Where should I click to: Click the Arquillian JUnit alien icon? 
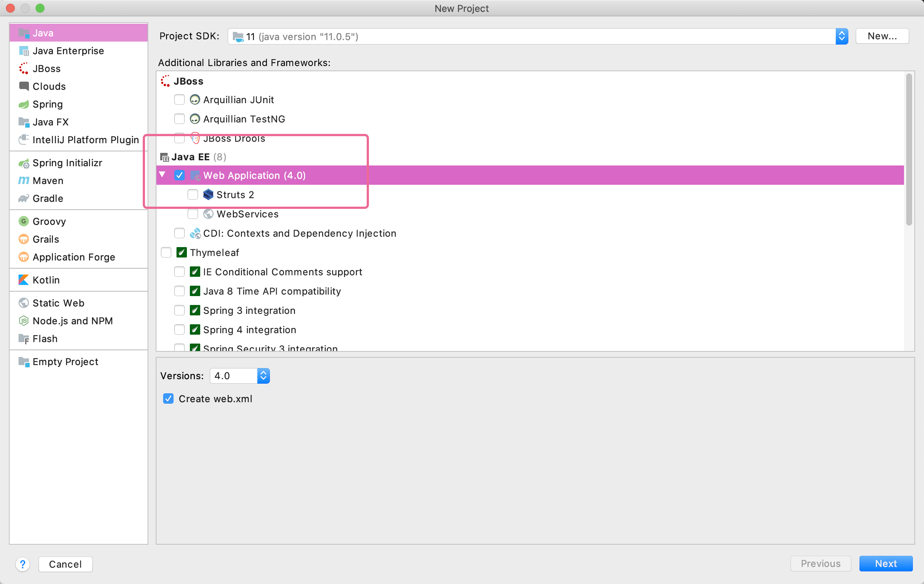195,99
